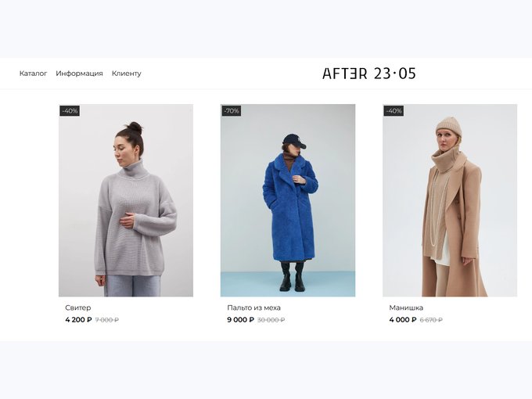This screenshot has width=532, height=399.
Task: Click the 4 000 ₽ Манишка price
Action: pos(403,320)
